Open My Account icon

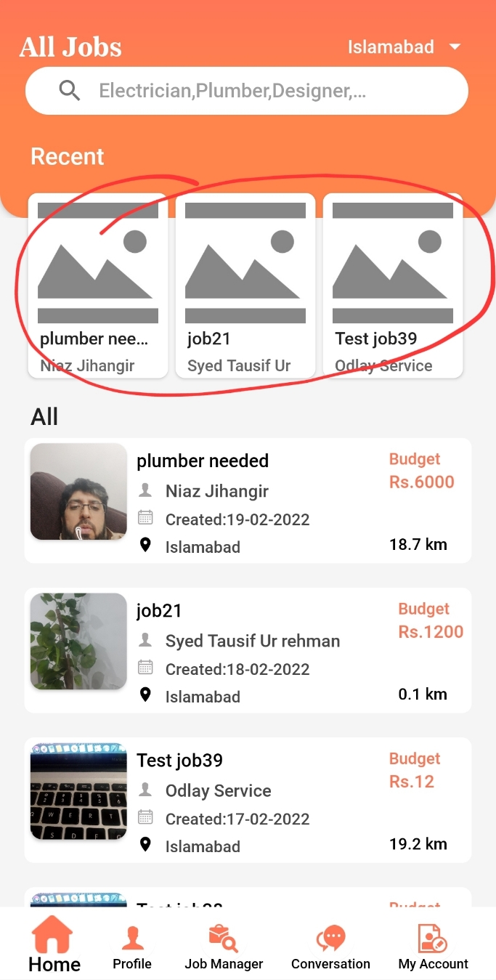433,939
